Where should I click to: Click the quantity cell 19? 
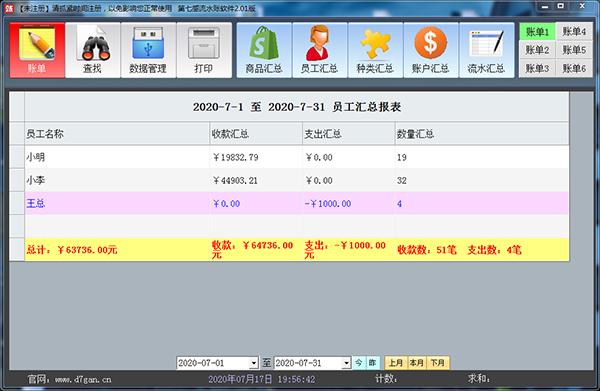pyautogui.click(x=482, y=157)
